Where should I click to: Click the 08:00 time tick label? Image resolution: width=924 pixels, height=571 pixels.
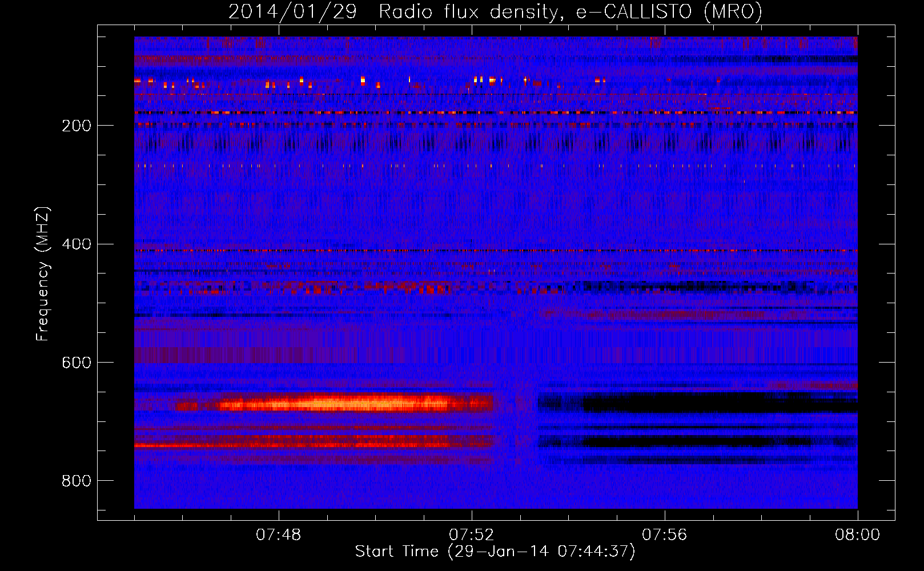point(857,534)
